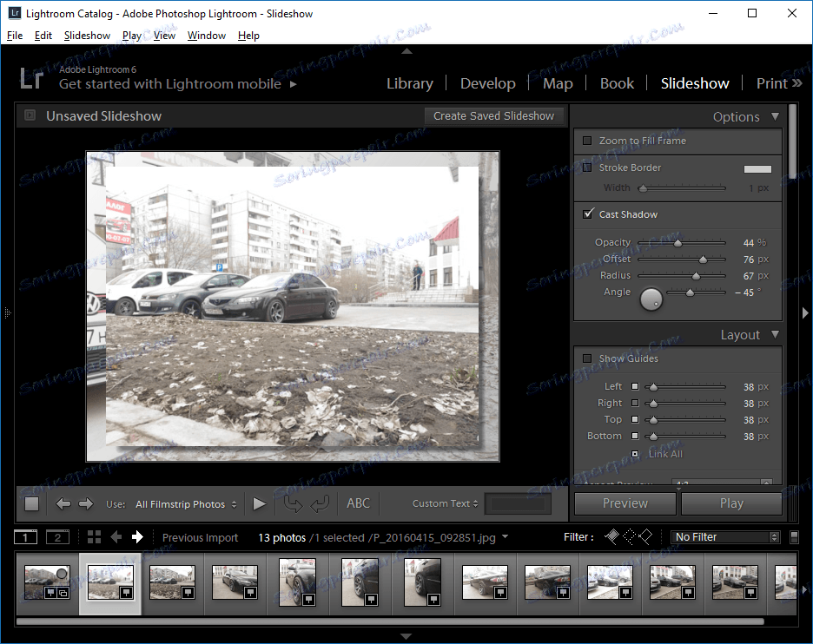Screen dimensions: 813x644
Task: Open the Play menu
Action: (132, 36)
